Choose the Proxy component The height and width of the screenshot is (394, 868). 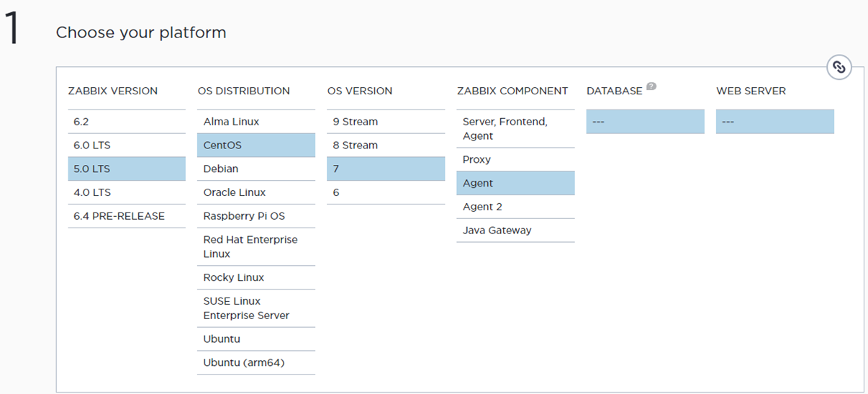[x=515, y=160]
